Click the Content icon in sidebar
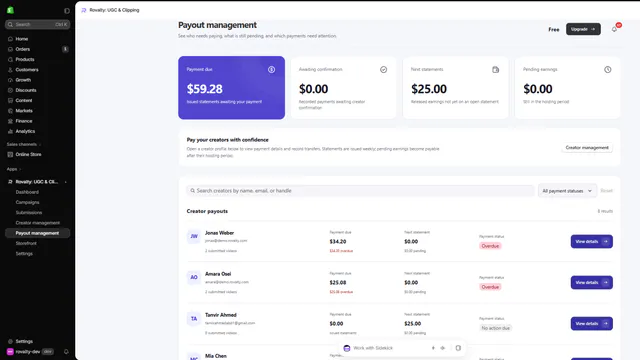 10,100
